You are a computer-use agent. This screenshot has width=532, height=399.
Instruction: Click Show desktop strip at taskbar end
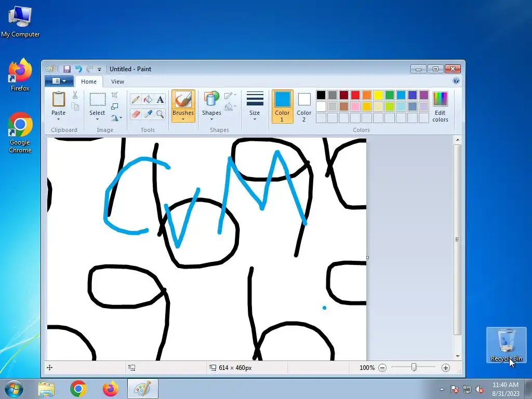[528, 389]
